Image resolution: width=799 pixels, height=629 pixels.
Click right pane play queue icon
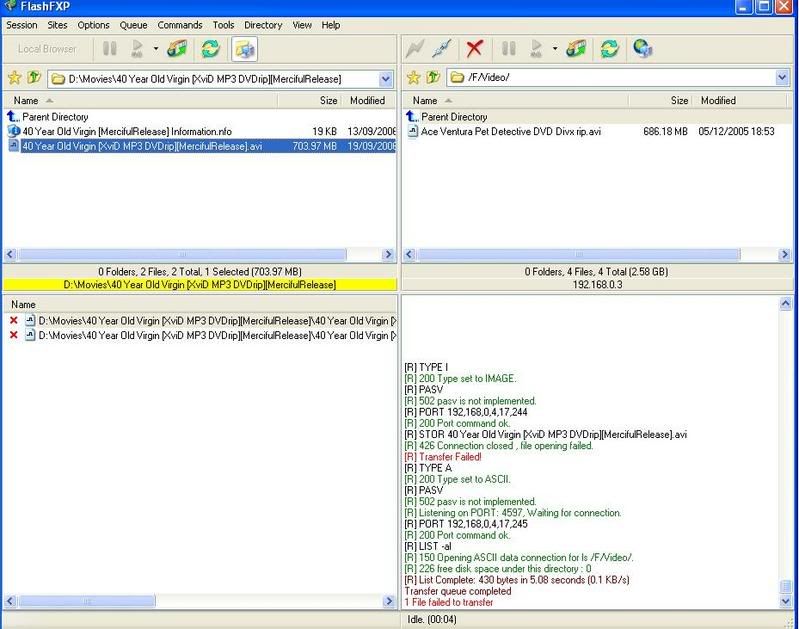point(536,49)
